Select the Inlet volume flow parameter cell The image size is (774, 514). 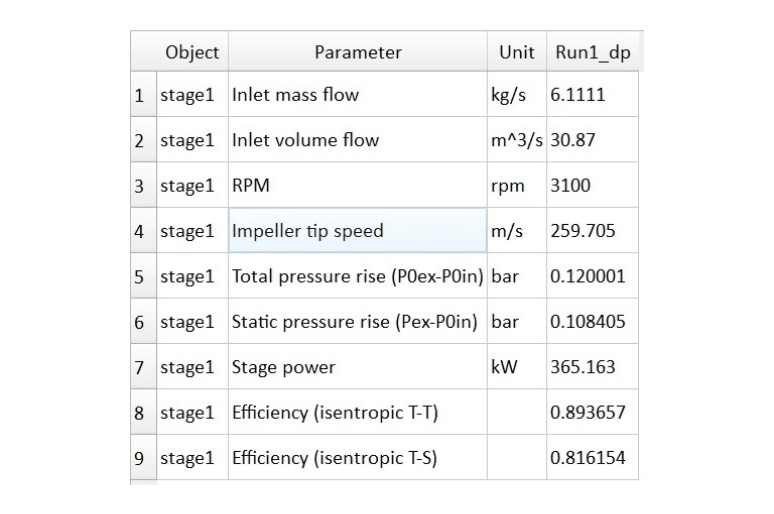click(358, 140)
